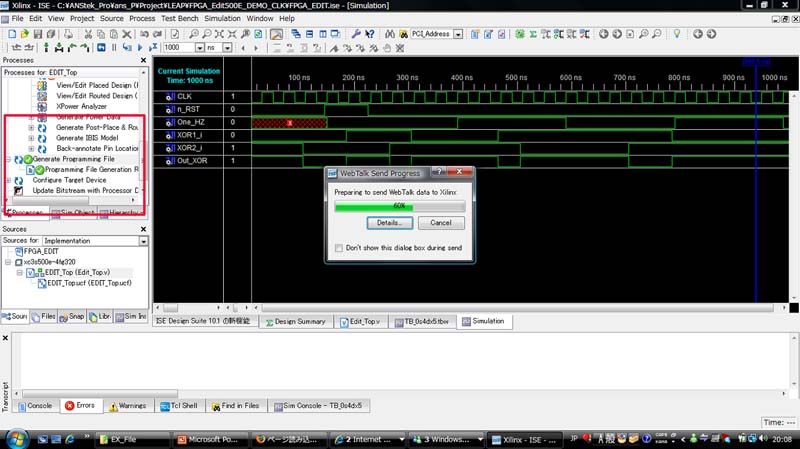This screenshot has height=449, width=800.
Task: Open the Project menu
Action: (x=82, y=18)
